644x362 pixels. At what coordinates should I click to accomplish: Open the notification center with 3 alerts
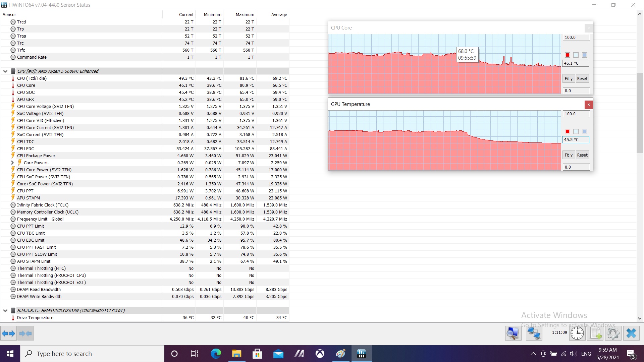coord(631,354)
